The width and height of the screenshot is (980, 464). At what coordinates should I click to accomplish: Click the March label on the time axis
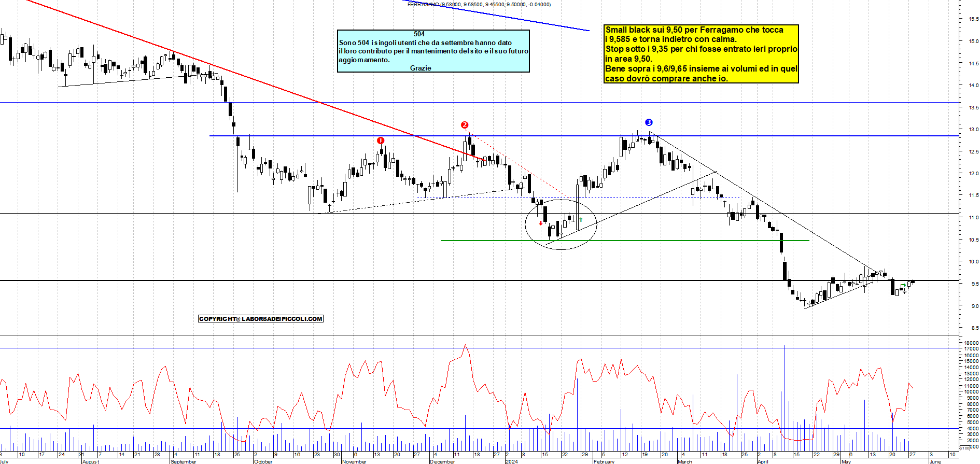click(x=685, y=461)
